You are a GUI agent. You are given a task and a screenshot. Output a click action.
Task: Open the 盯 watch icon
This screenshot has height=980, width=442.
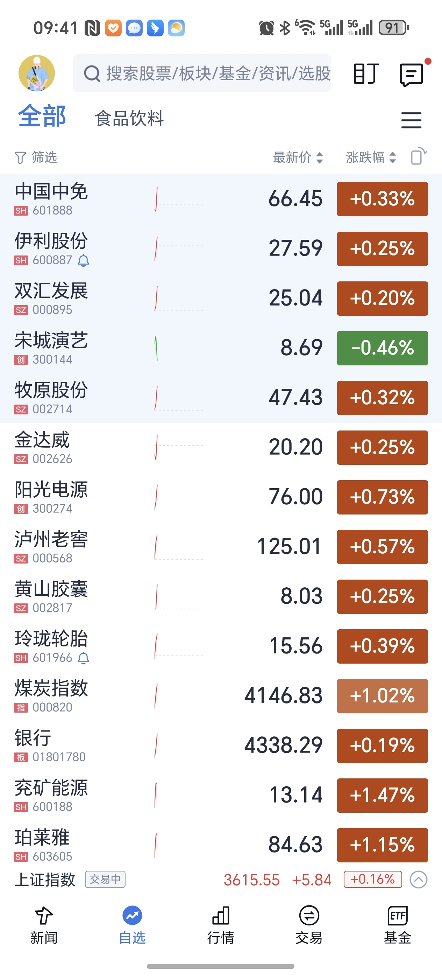pyautogui.click(x=366, y=73)
